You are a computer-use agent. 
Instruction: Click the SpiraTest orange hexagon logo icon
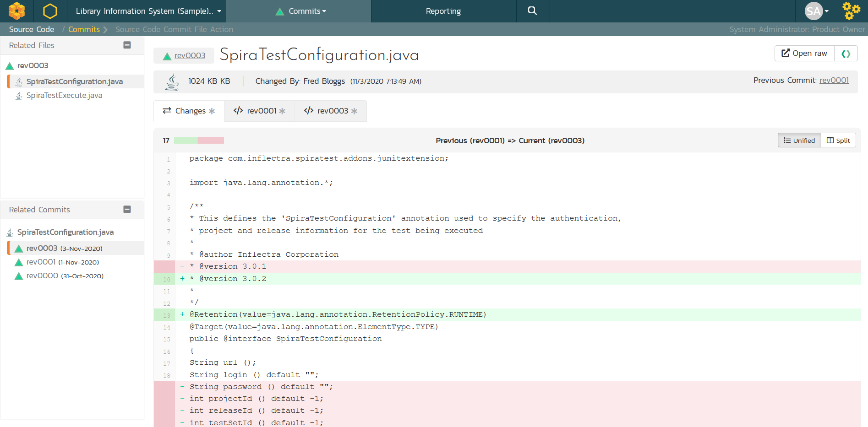pyautogui.click(x=16, y=11)
